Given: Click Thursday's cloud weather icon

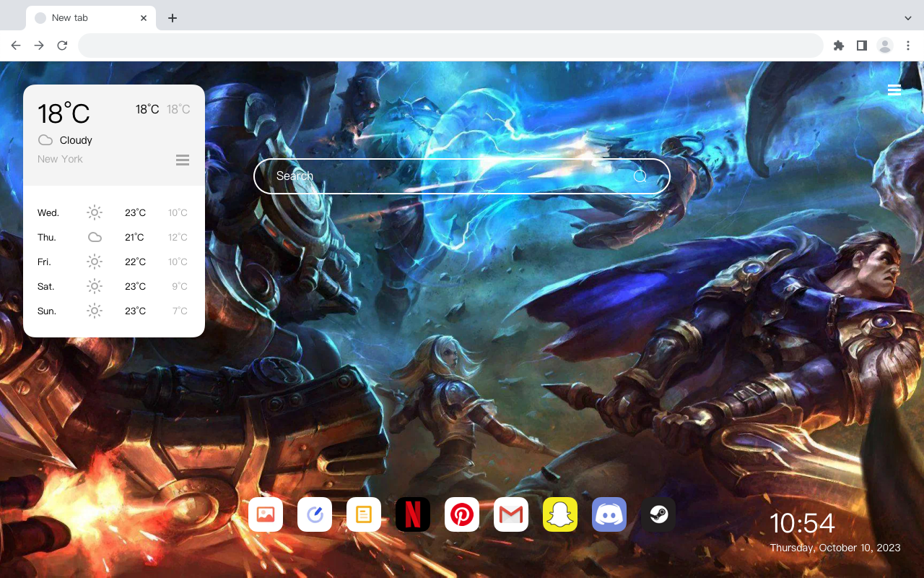Looking at the screenshot, I should coord(95,237).
